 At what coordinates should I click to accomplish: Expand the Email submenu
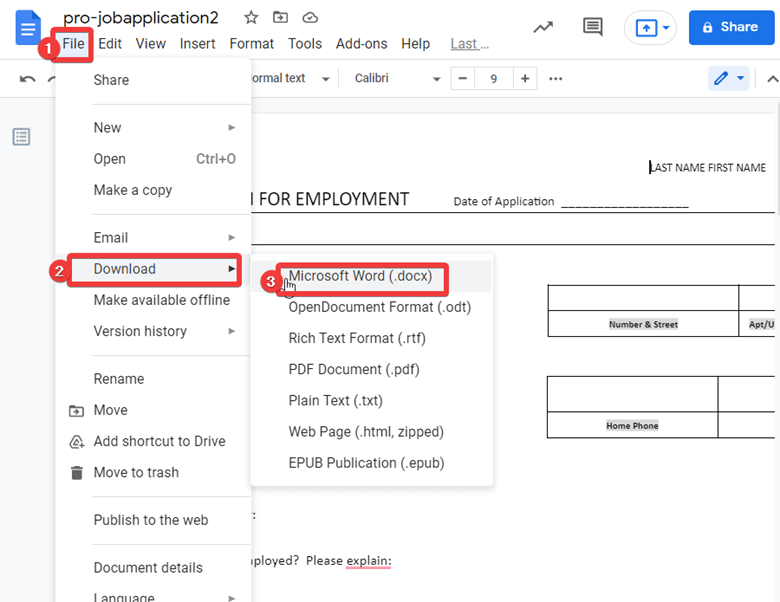[x=153, y=238]
